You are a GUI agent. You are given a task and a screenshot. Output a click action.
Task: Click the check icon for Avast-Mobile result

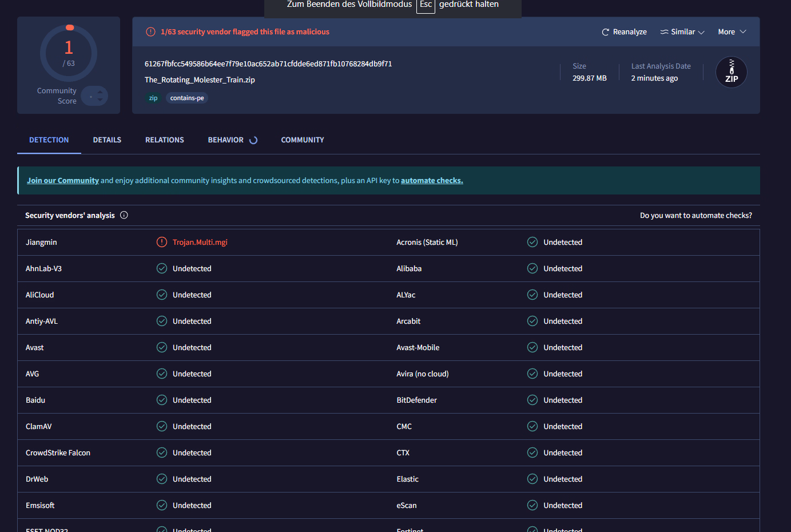pos(532,347)
